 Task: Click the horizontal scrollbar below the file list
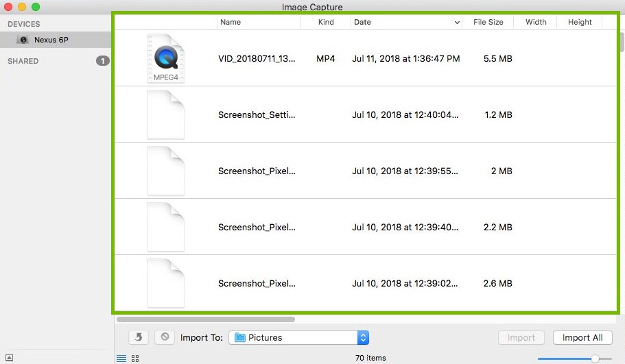(206, 319)
